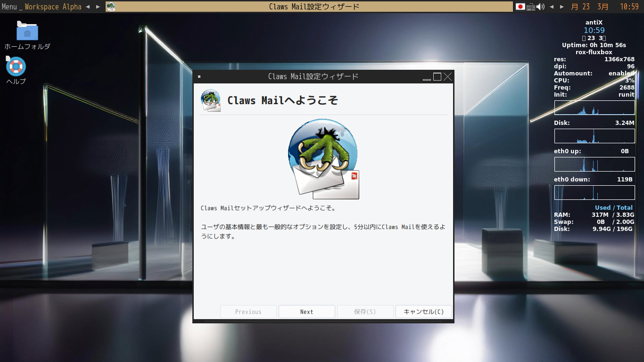Image resolution: width=644 pixels, height=362 pixels.
Task: Click the eth0 down: label
Action: tap(572, 180)
